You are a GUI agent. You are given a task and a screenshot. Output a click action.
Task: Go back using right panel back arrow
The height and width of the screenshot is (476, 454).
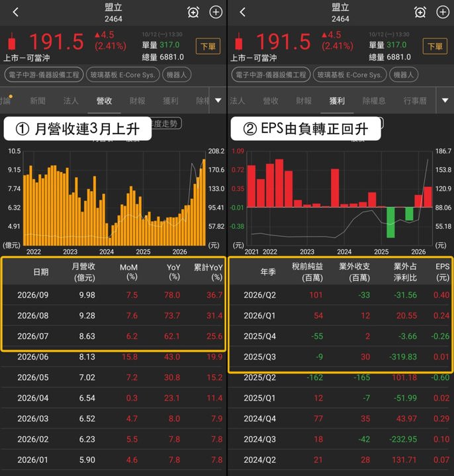[242, 13]
